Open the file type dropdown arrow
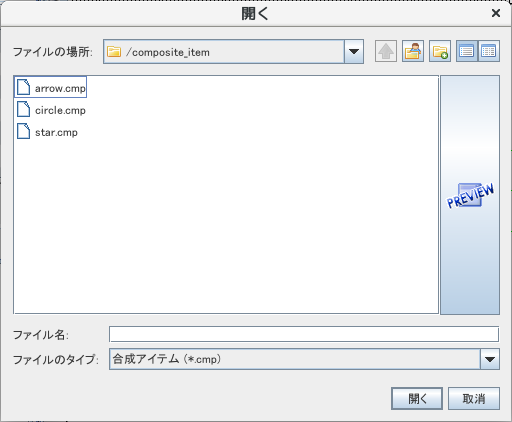The image size is (512, 422). tap(490, 359)
